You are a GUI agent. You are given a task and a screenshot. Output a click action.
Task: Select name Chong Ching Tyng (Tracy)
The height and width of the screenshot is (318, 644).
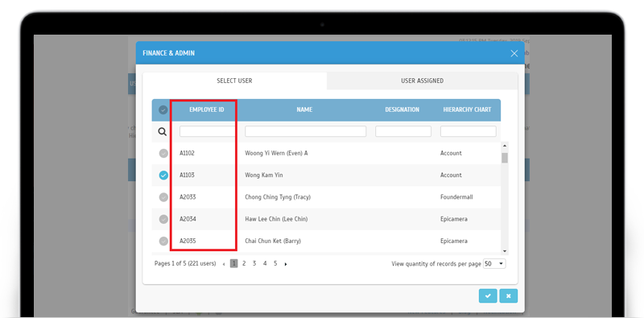click(278, 197)
